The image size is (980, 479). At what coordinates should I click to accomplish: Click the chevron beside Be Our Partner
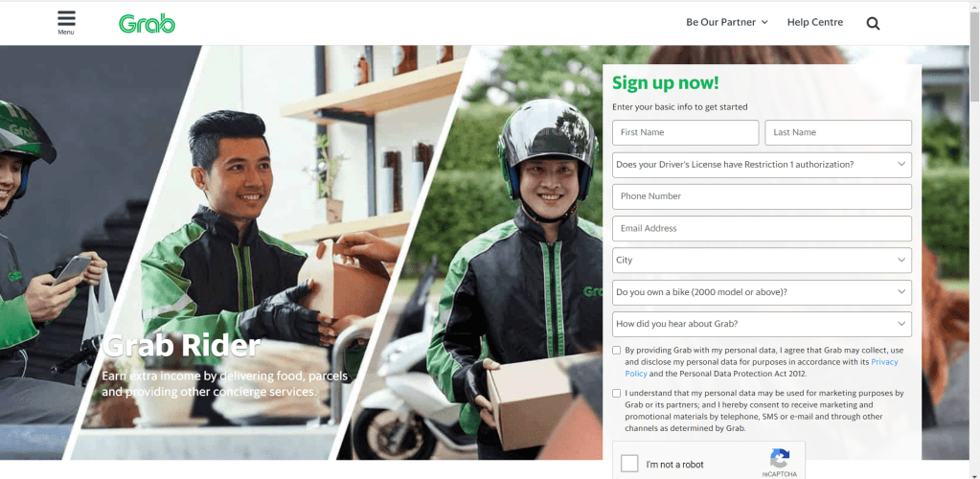click(x=764, y=22)
